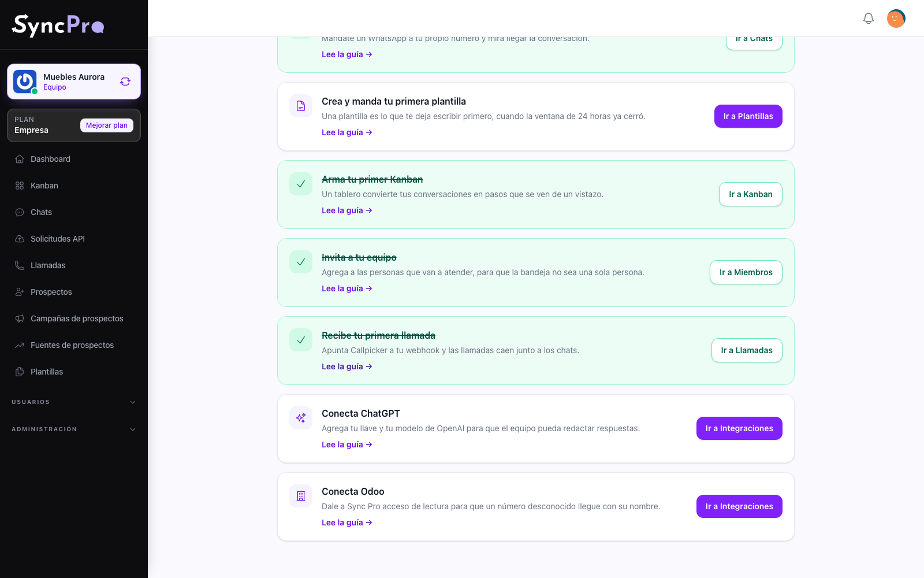Click the switch team sync arrows icon

tap(125, 81)
